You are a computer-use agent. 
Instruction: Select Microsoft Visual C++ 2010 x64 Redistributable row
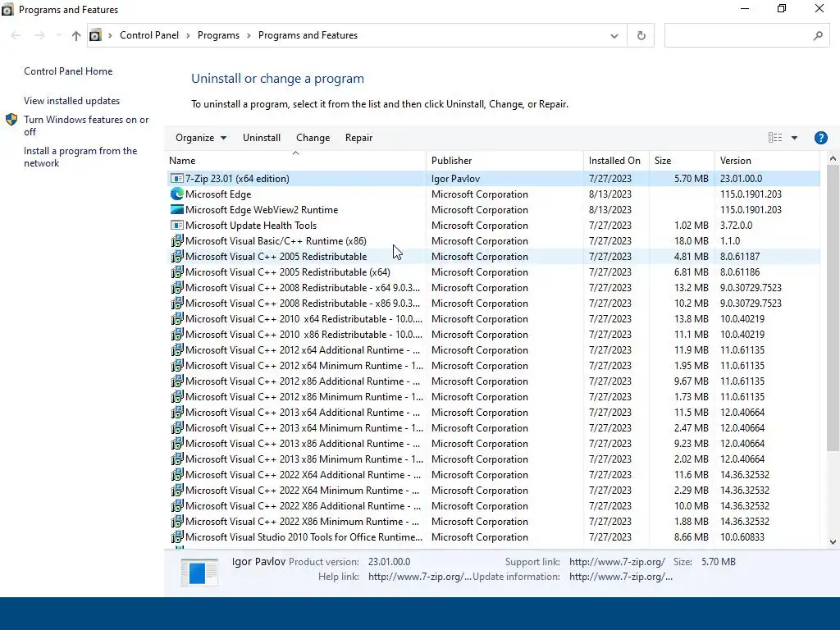click(493, 318)
